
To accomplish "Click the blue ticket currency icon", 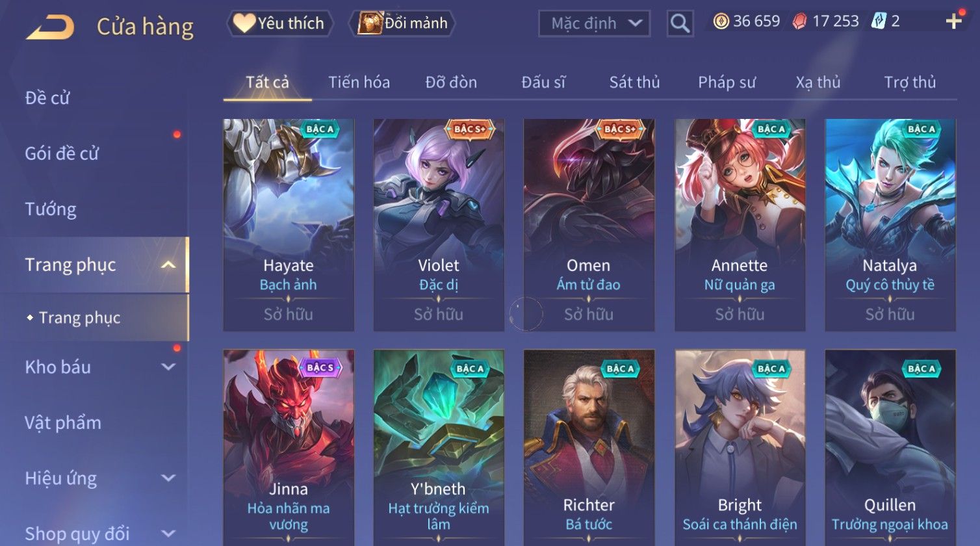I will click(x=879, y=21).
